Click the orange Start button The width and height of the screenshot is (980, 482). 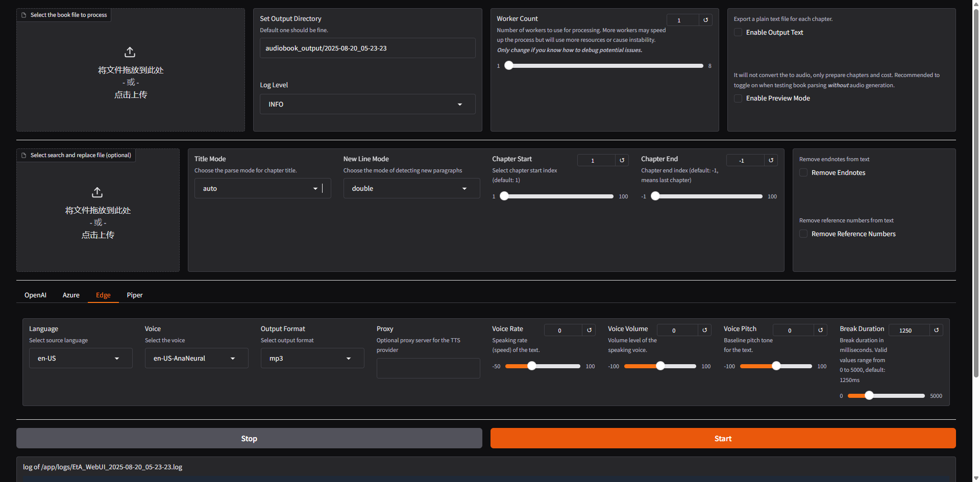(x=723, y=438)
